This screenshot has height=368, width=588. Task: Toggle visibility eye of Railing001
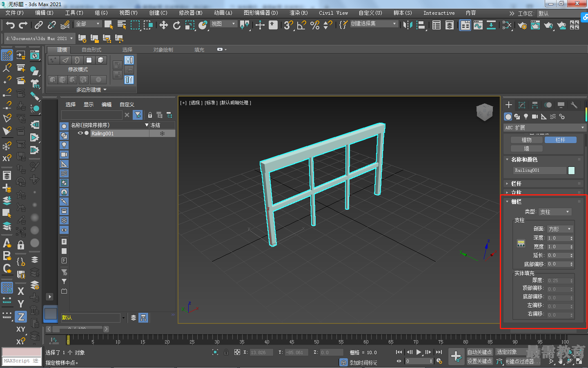(80, 133)
